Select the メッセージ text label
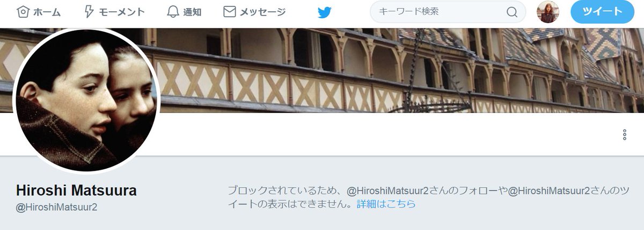 click(x=262, y=12)
